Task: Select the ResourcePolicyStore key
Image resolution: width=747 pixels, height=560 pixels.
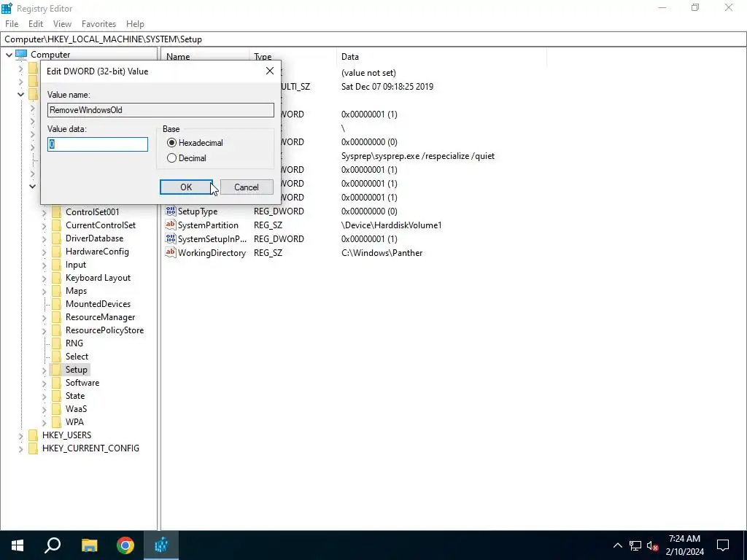Action: click(104, 330)
